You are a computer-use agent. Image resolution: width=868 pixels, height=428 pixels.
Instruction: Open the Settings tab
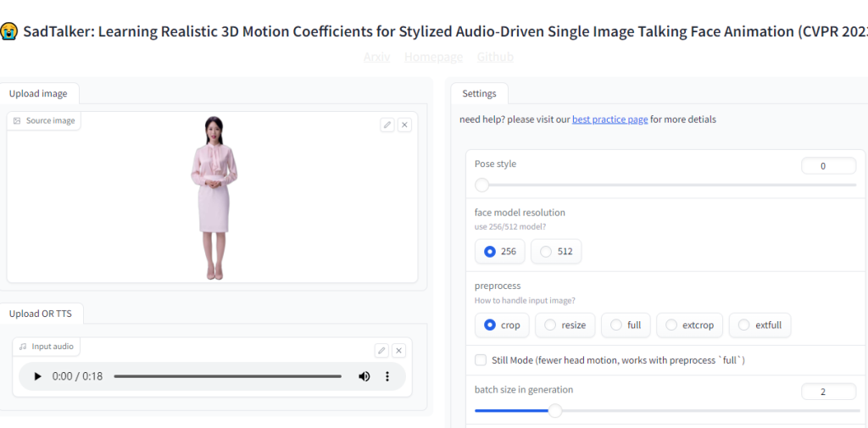tap(479, 93)
